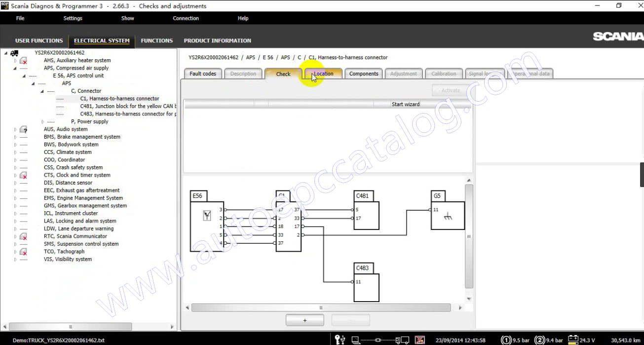Select C483, Harness-to-harness connector in the tree
The image size is (644, 345).
pos(128,114)
